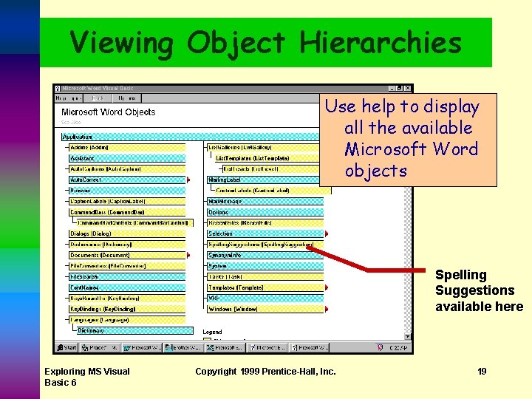Select the Windows (Window) object
Screen dimensions: 532x399
(265, 309)
